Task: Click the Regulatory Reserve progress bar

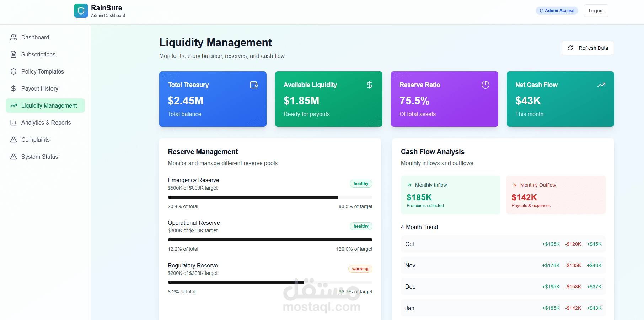Action: click(270, 282)
